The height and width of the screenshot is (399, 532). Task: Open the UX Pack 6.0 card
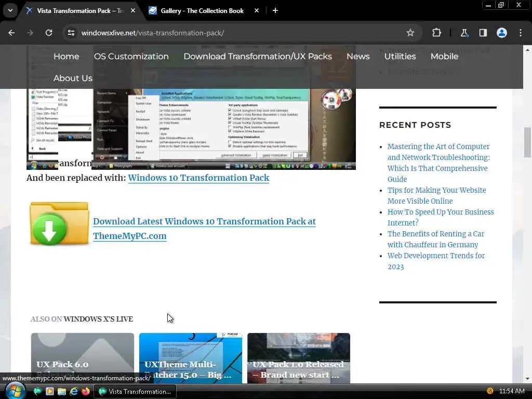(x=83, y=358)
